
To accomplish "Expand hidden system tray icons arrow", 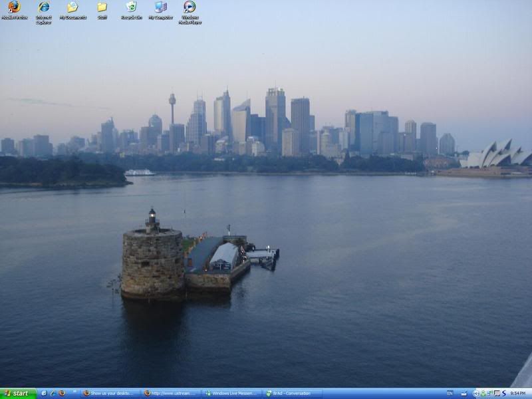I will (x=476, y=394).
